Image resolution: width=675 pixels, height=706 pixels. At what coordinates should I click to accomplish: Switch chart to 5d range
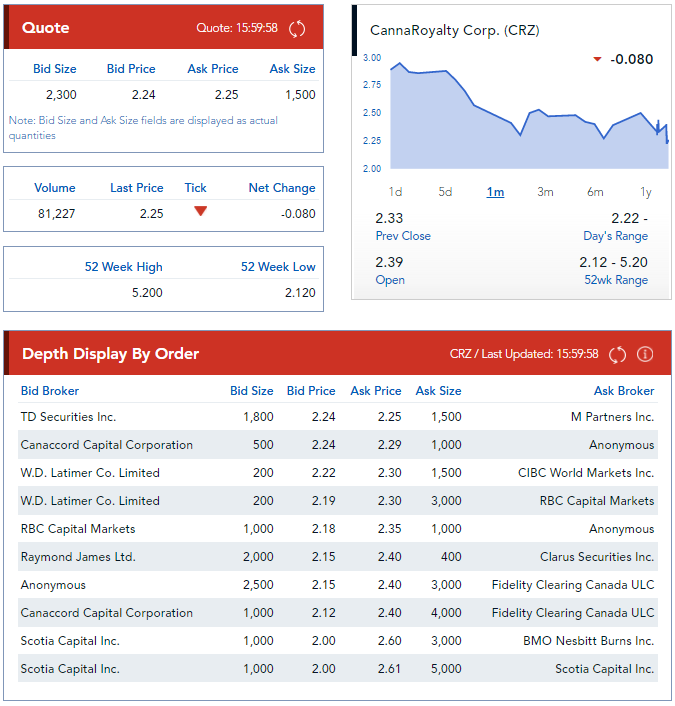click(445, 192)
